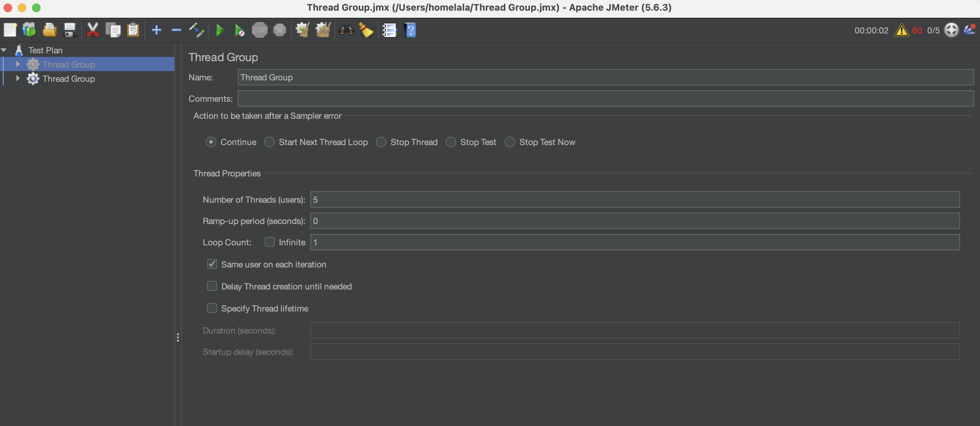Open Function Helper list icon
Viewport: 980px width, 426px height.
point(389,30)
